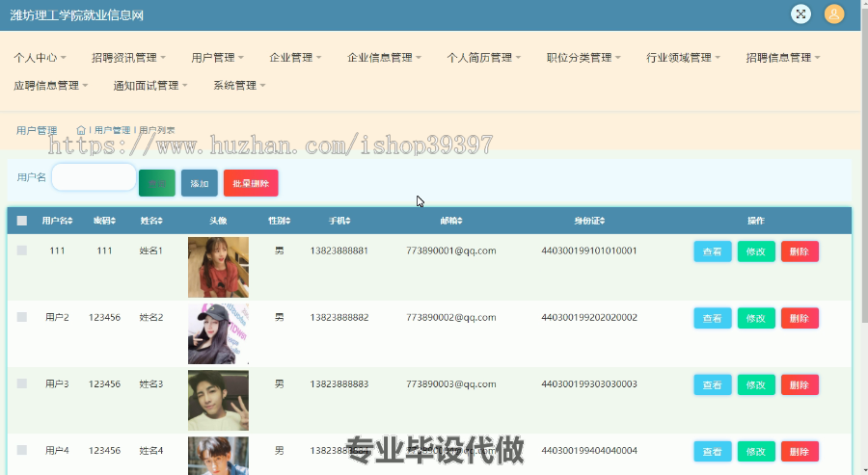Click the fullscreen toggle icon in header
868x475 pixels.
pos(800,14)
